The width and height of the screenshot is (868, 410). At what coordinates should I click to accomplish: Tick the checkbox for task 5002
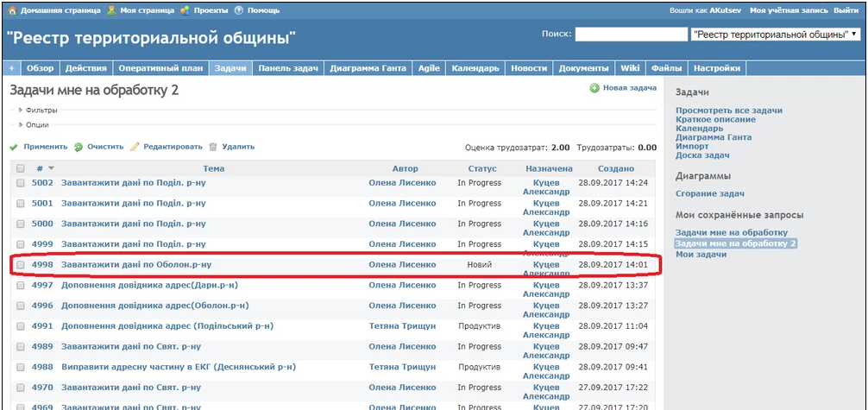pyautogui.click(x=21, y=183)
